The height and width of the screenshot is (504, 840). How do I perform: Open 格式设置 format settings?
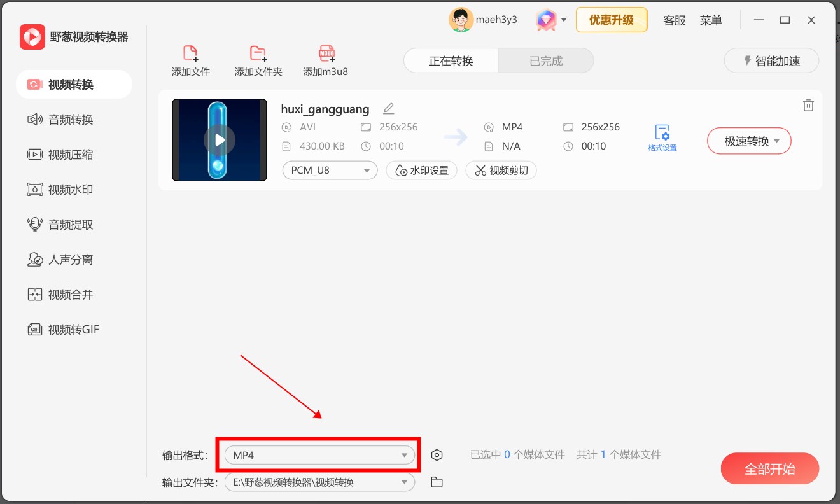(662, 138)
